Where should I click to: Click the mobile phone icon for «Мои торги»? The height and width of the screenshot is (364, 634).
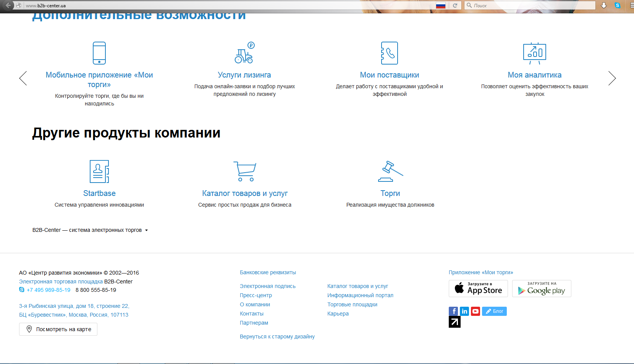tap(99, 53)
